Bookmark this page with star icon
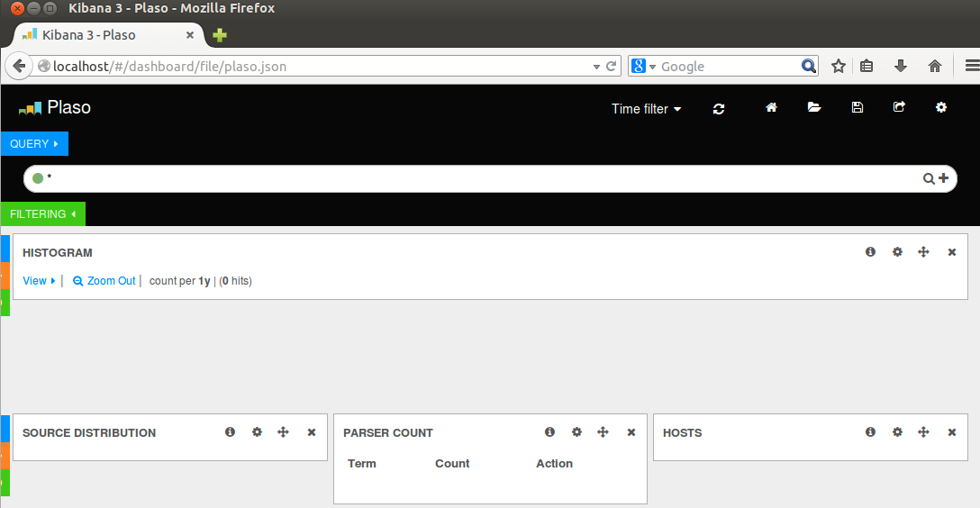This screenshot has height=508, width=980. click(x=838, y=66)
